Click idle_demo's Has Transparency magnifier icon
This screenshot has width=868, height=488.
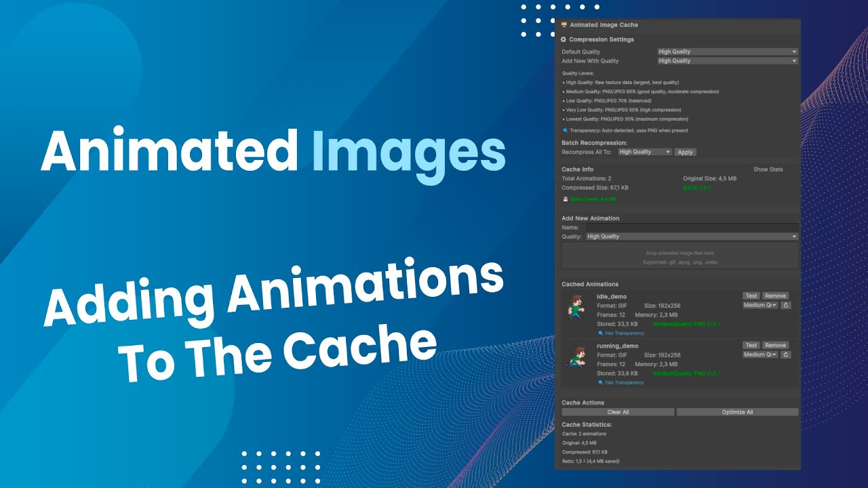(600, 333)
